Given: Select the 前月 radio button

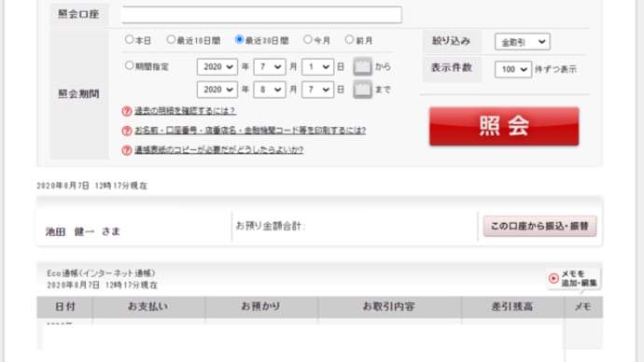Looking at the screenshot, I should 349,39.
